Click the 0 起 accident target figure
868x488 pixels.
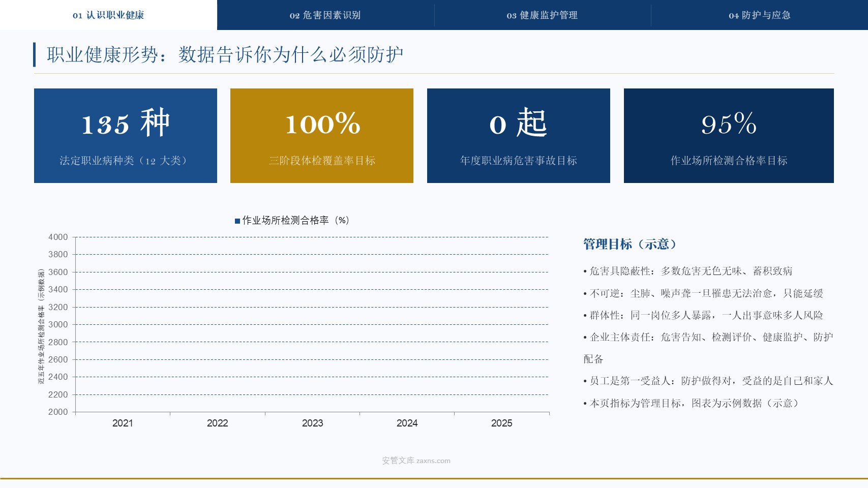518,123
